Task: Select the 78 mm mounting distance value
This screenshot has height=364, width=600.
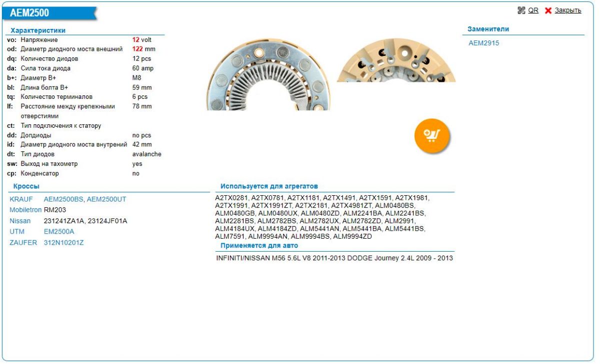Action: click(x=142, y=106)
